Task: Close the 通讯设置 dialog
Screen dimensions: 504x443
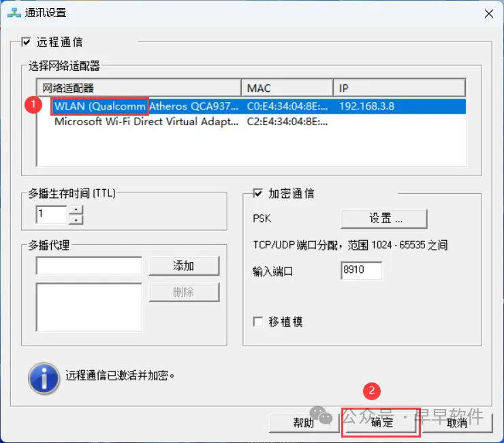Action: [489, 14]
